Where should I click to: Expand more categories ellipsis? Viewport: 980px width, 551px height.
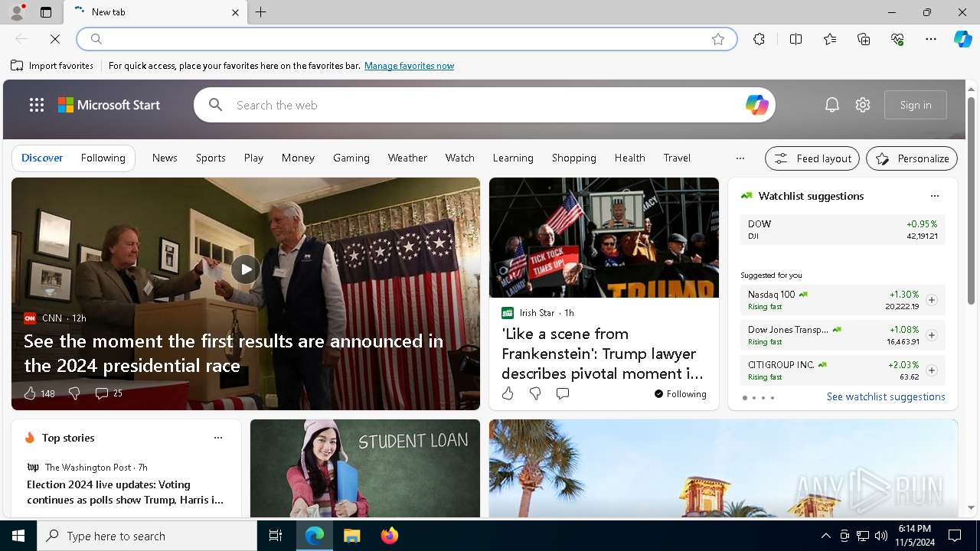[740, 158]
